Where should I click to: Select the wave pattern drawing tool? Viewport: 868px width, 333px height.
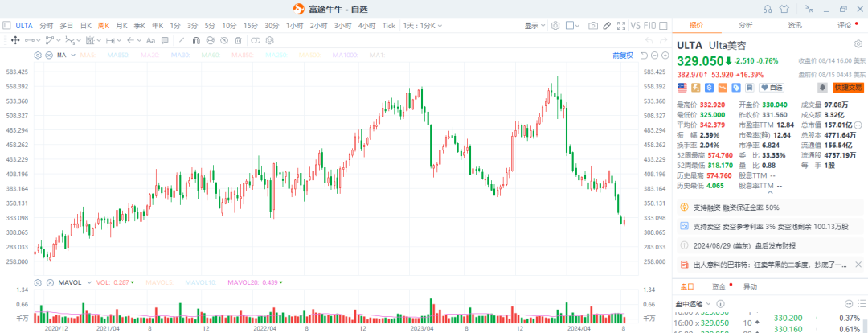click(70, 40)
